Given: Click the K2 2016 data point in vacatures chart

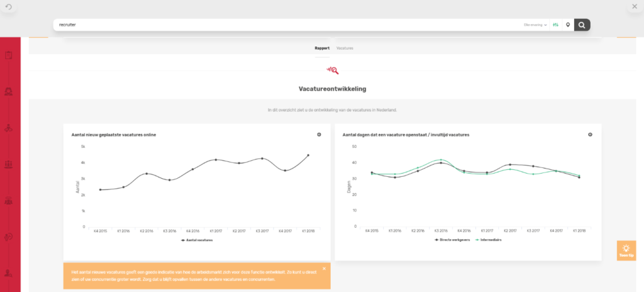Looking at the screenshot, I should (147, 174).
